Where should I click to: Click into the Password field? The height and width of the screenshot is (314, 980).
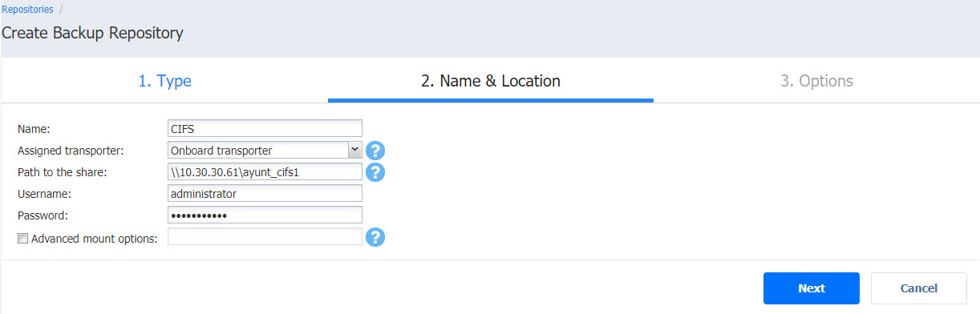265,215
